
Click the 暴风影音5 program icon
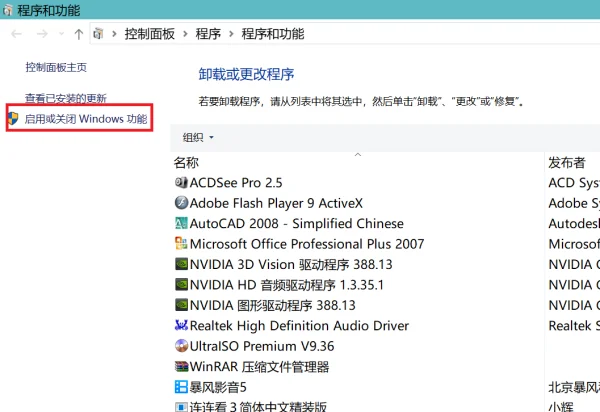tap(181, 387)
